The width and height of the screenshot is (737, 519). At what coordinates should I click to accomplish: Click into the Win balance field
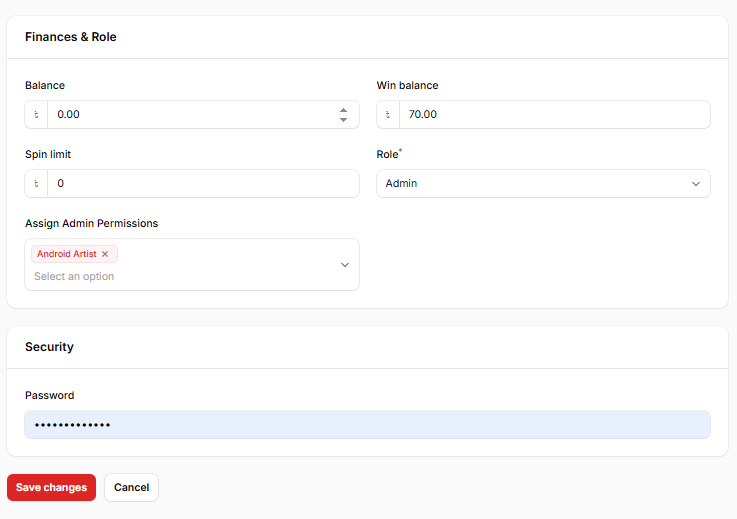pos(553,115)
